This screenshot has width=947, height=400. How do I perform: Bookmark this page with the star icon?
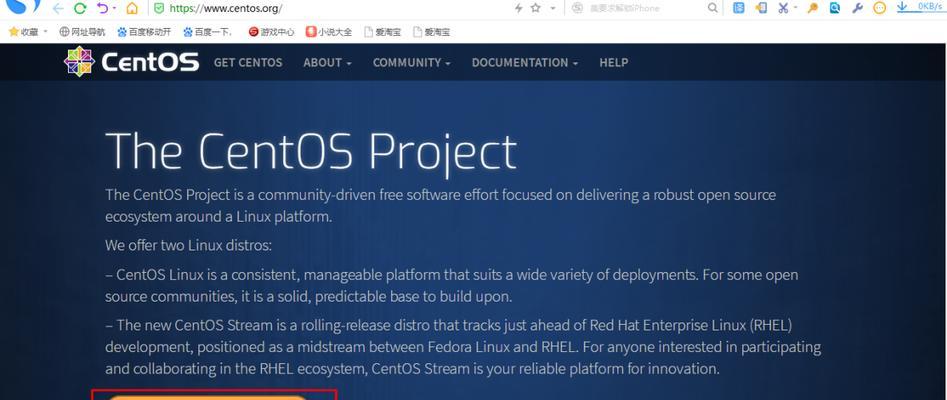[535, 8]
